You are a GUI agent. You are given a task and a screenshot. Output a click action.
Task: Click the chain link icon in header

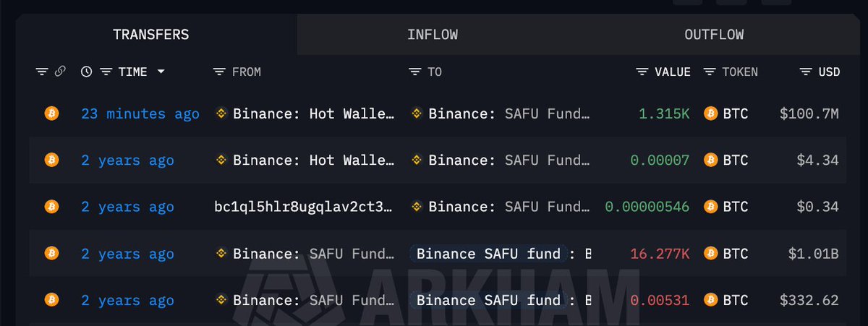[x=60, y=72]
